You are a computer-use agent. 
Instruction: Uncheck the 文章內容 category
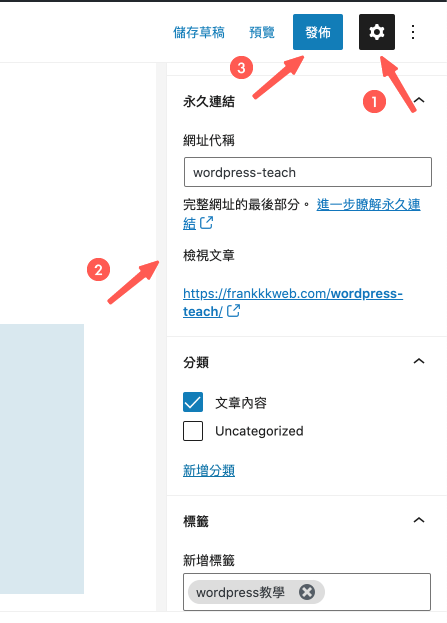point(193,402)
